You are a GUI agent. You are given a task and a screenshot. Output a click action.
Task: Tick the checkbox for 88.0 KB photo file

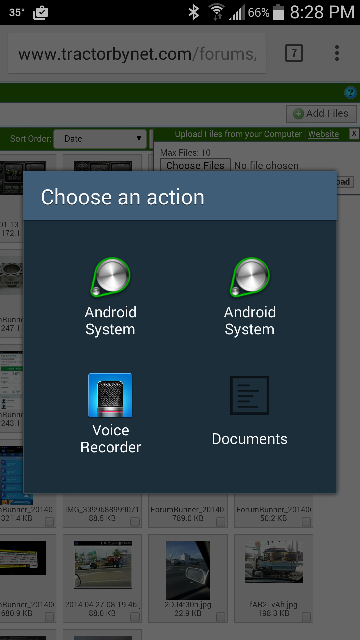point(135,616)
